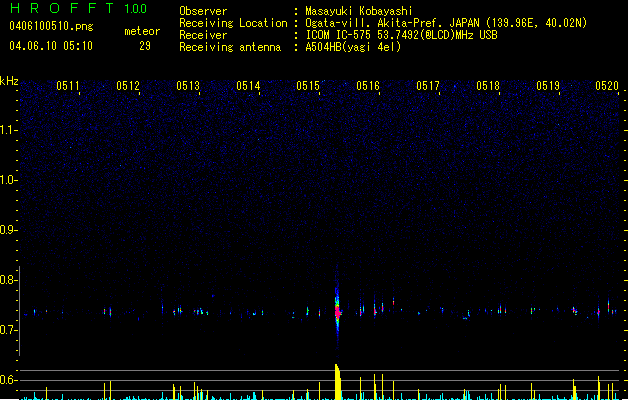The width and height of the screenshot is (629, 400).
Task: Click the 0511 time marker
Action: (67, 86)
